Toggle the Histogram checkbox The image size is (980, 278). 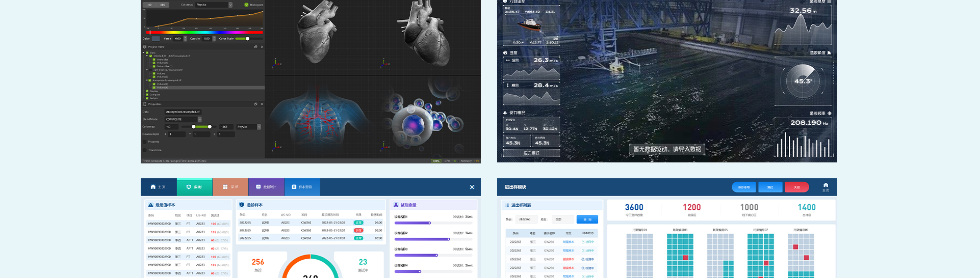coord(246,5)
